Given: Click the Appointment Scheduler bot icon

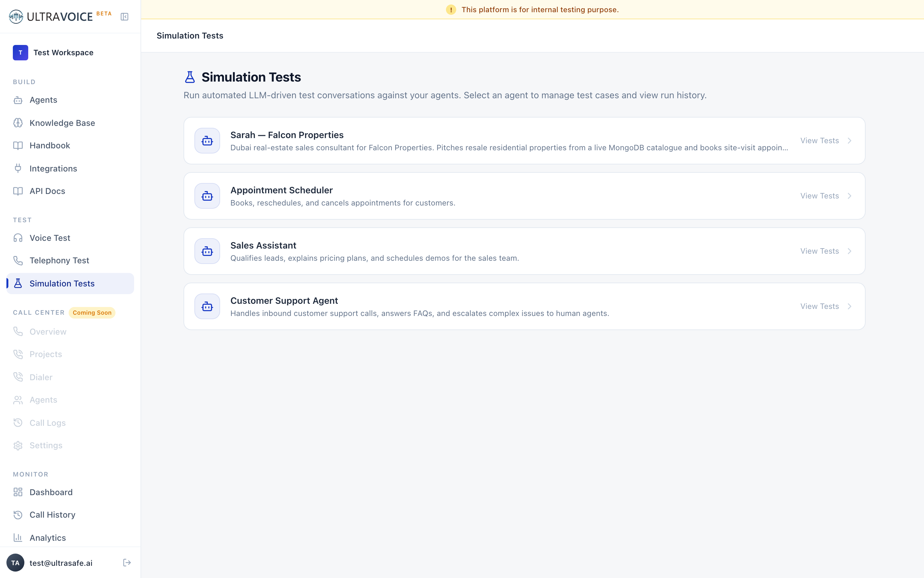Looking at the screenshot, I should pos(207,196).
